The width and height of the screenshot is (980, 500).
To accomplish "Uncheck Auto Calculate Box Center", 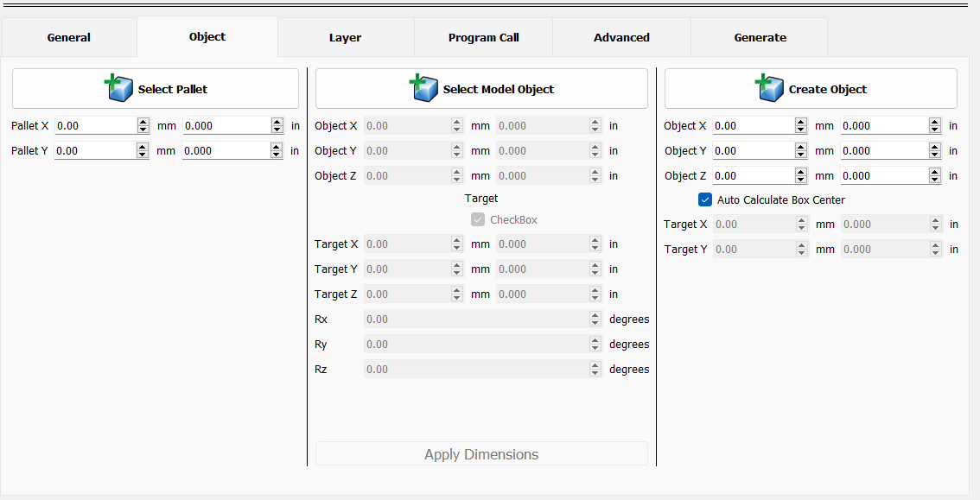I will coord(705,200).
